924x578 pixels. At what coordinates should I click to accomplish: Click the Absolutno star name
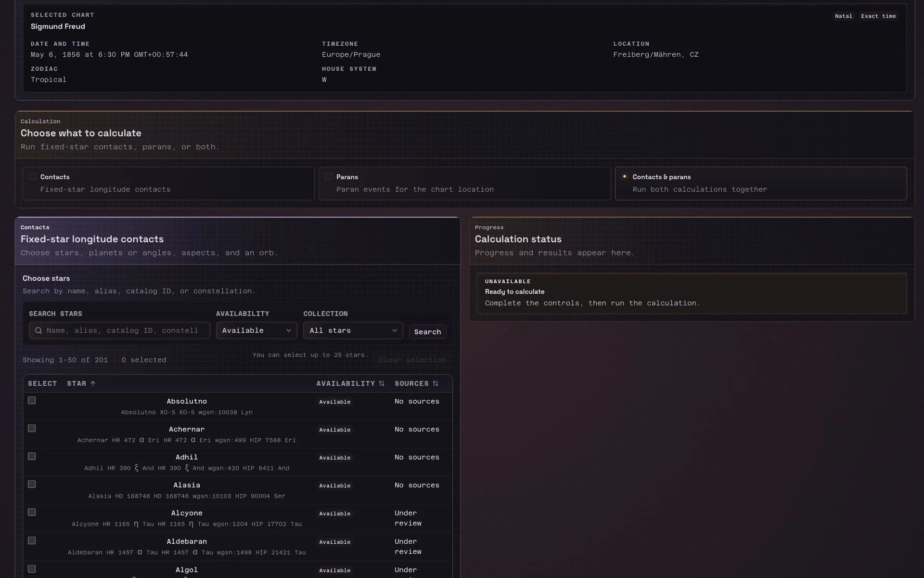187,401
